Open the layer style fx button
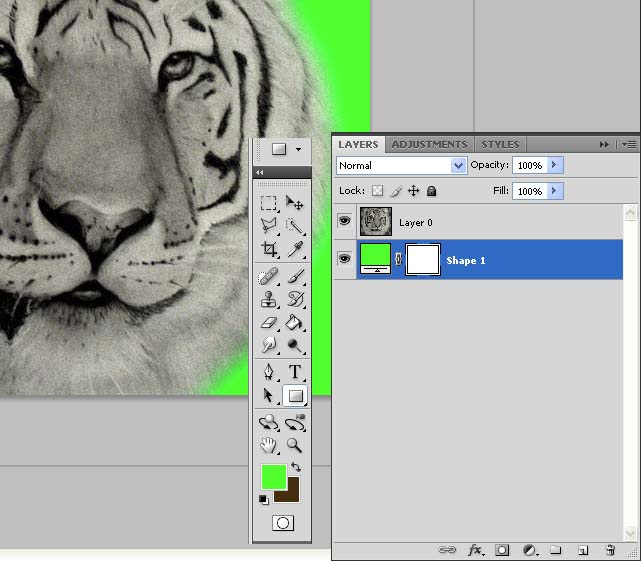641x563 pixels. [x=476, y=550]
